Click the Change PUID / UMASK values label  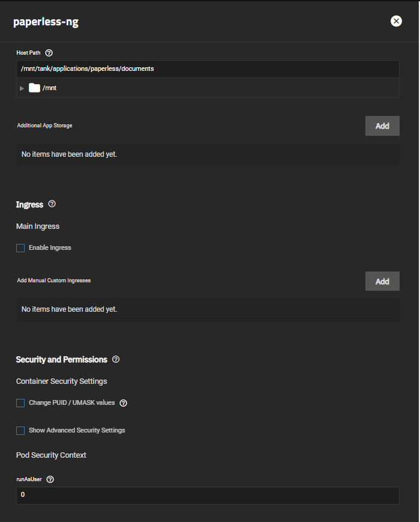click(x=72, y=402)
